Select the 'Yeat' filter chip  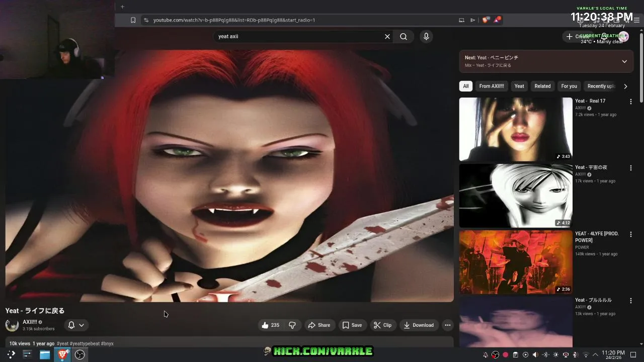point(519,86)
